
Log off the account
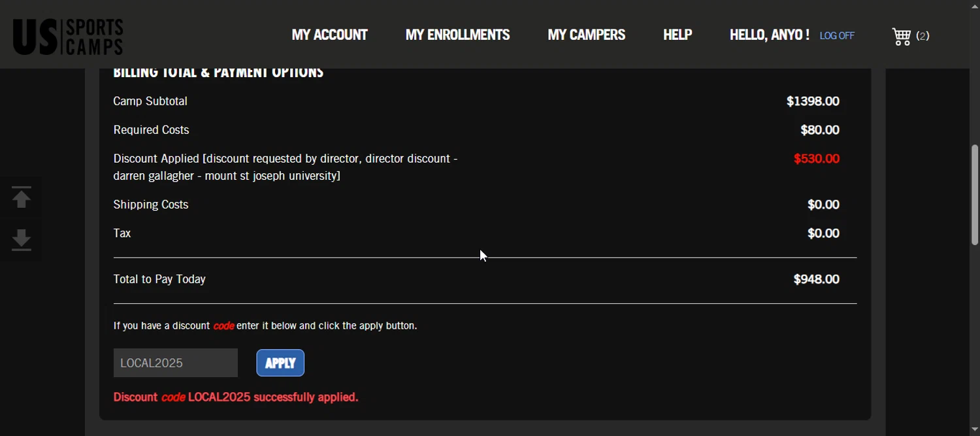[837, 36]
